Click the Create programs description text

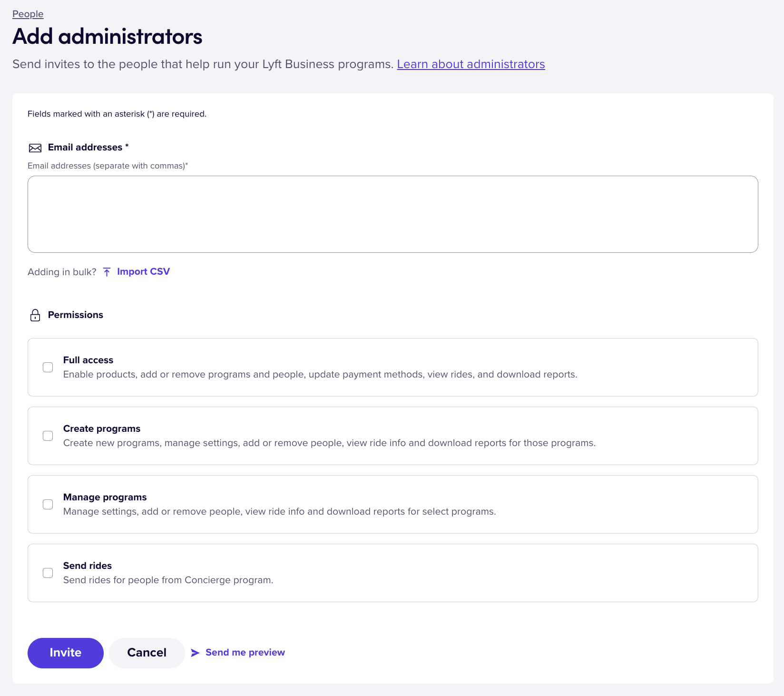tap(329, 443)
